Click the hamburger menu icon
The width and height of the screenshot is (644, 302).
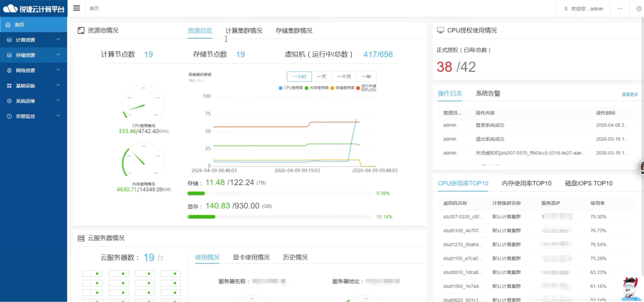coord(77,8)
